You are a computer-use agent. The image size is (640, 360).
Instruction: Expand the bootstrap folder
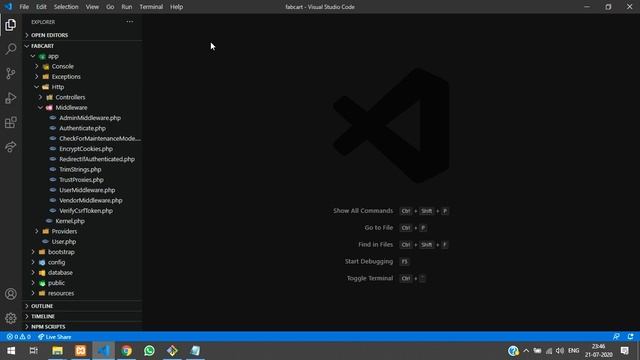[82, 252]
